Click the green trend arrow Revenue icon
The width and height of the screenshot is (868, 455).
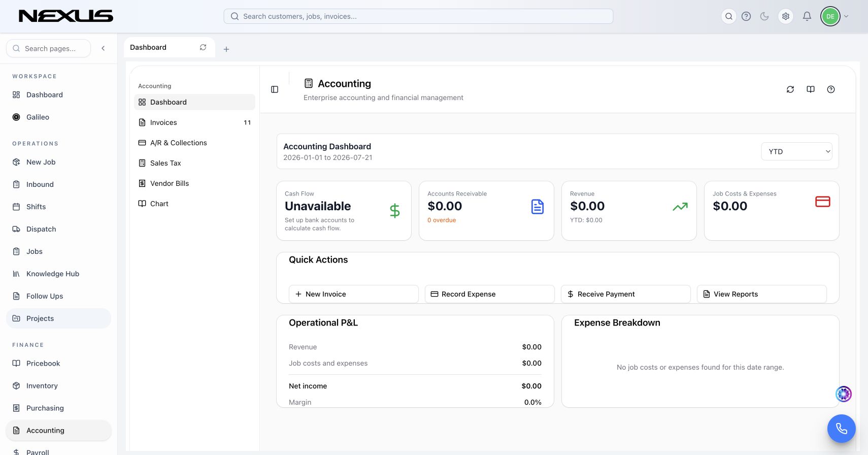[x=680, y=207]
